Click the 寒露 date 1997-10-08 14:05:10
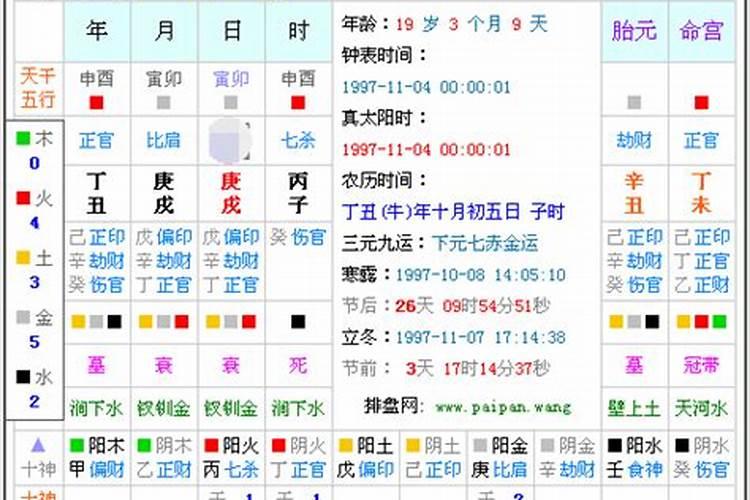 click(x=481, y=275)
